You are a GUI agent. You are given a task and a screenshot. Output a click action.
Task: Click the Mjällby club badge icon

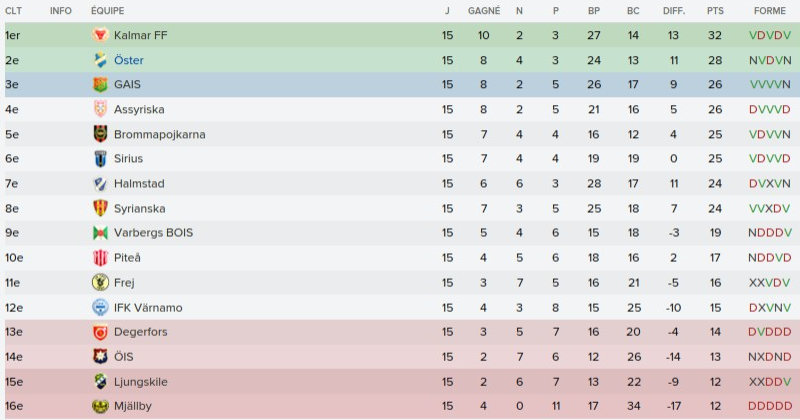(99, 406)
